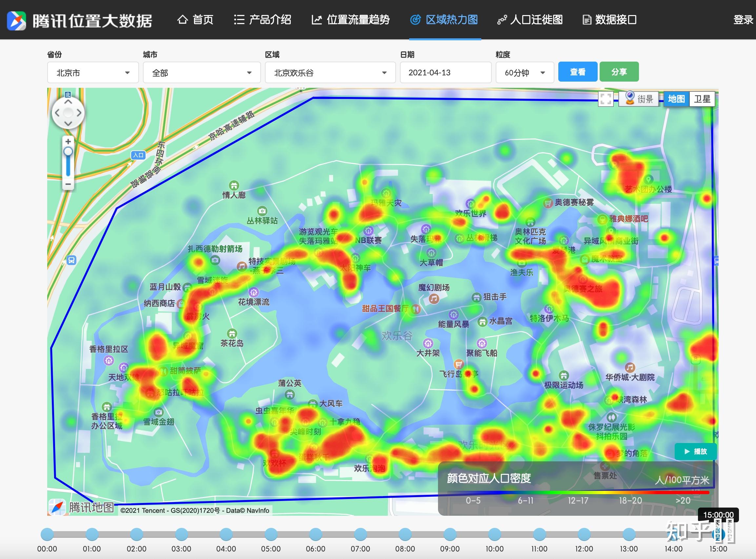Open the 人口迁徙图 page
This screenshot has height=559, width=756.
[530, 20]
